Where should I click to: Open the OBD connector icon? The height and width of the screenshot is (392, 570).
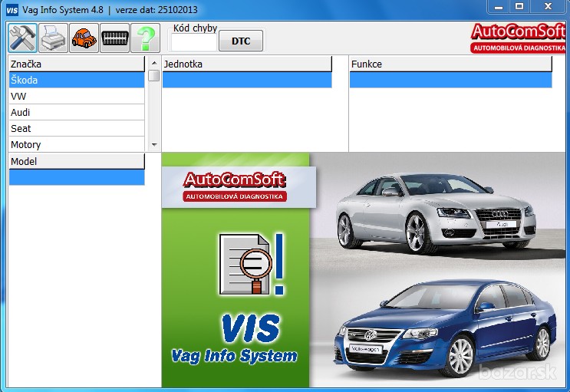point(114,38)
